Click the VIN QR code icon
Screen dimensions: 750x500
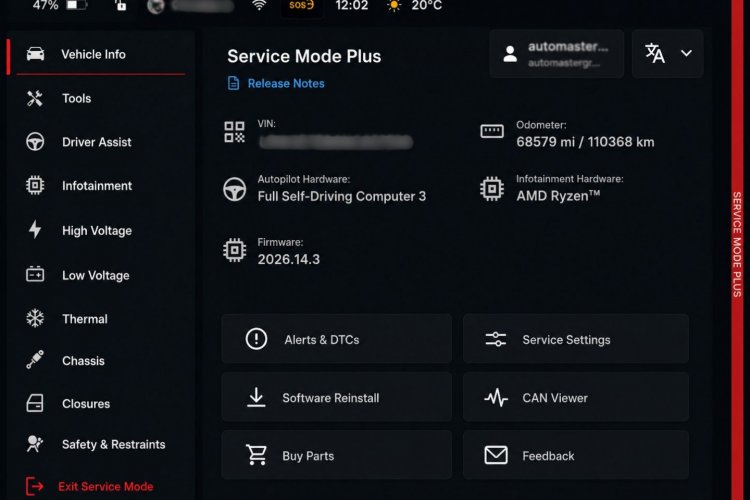pyautogui.click(x=234, y=132)
